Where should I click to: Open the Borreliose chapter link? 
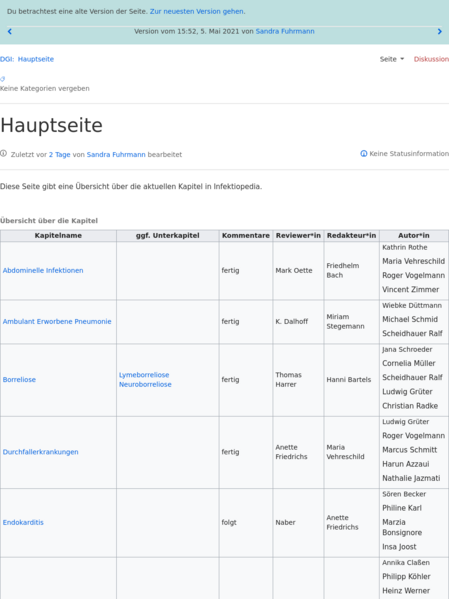pyautogui.click(x=19, y=380)
